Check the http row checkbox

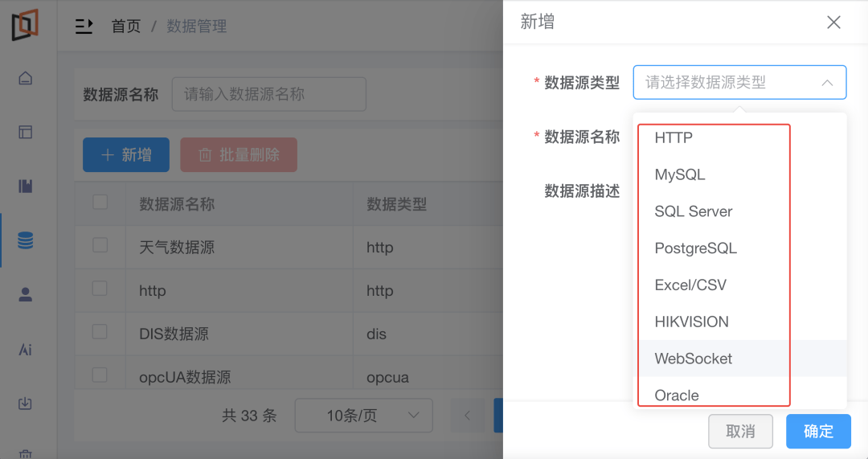click(x=100, y=289)
